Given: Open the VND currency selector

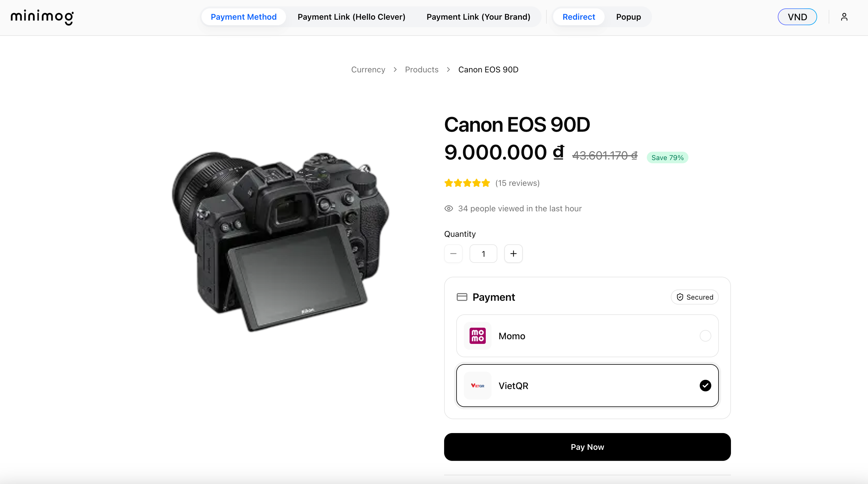Looking at the screenshot, I should (797, 16).
